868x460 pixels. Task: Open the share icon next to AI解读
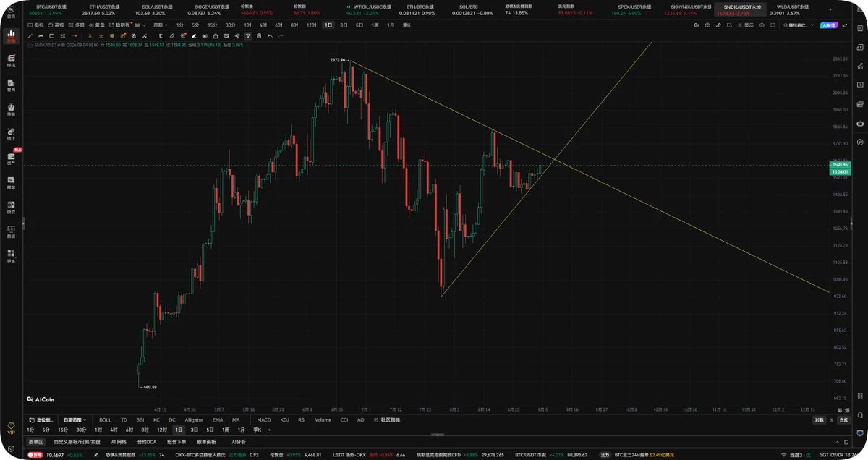845,25
